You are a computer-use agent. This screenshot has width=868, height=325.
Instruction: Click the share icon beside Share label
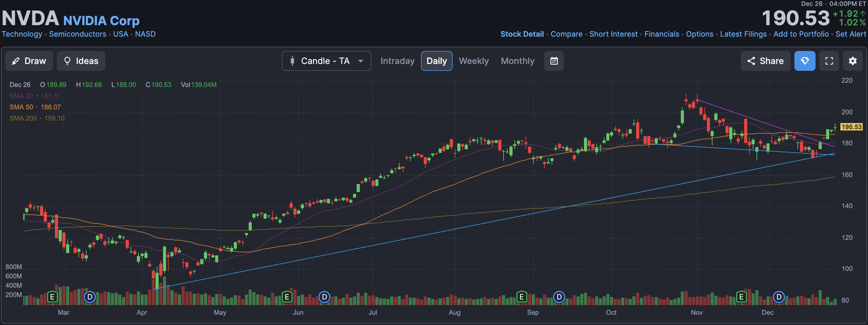tap(751, 61)
